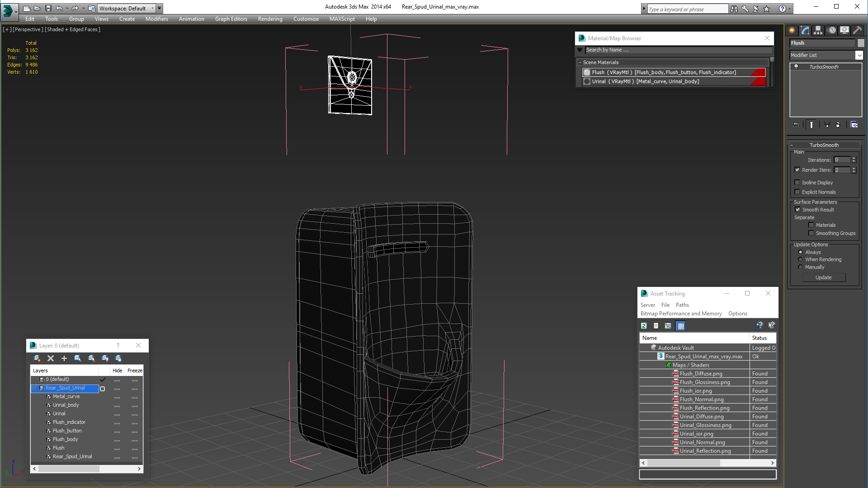Image resolution: width=868 pixels, height=488 pixels.
Task: Open the Modifier List dropdown
Action: 859,55
